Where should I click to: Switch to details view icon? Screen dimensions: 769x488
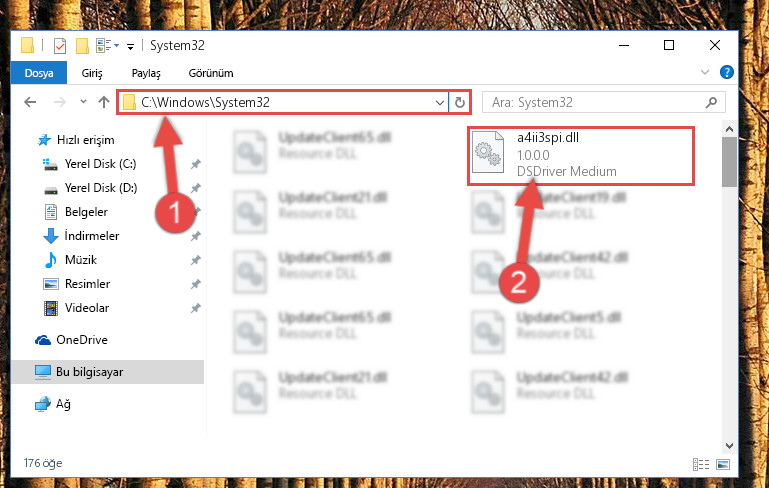[701, 464]
